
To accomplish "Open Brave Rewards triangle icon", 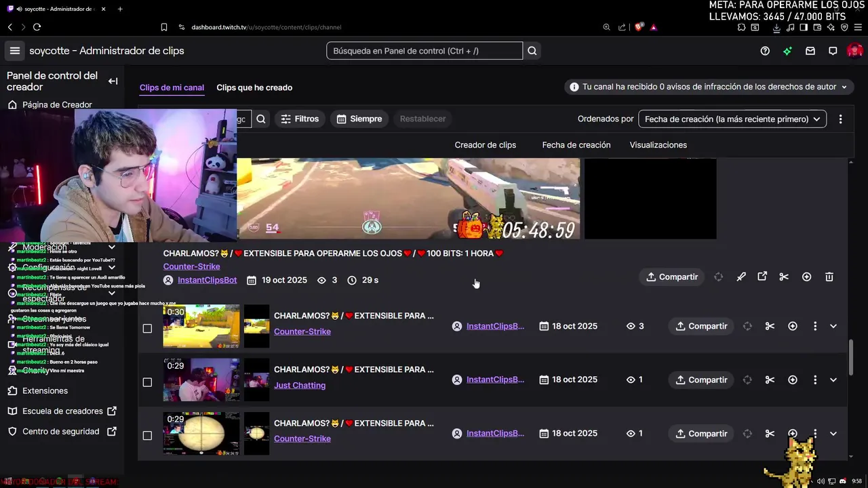I will coord(654,27).
